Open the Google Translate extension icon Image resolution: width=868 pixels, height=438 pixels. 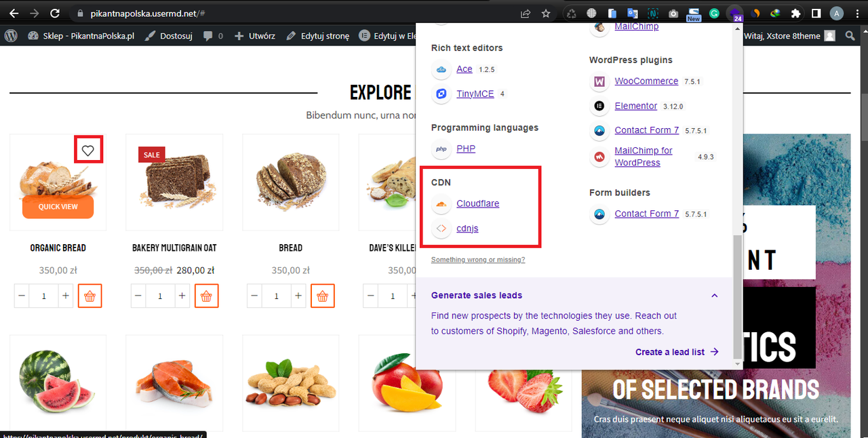(633, 14)
